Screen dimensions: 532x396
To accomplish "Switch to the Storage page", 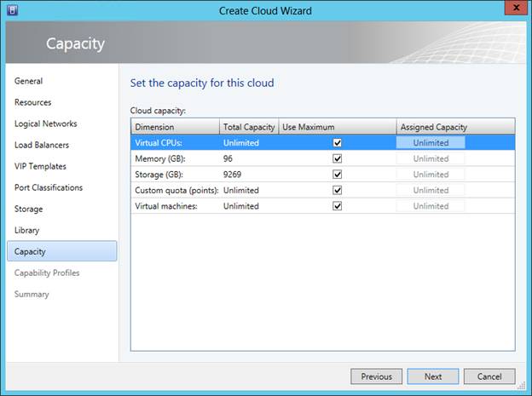I will click(28, 209).
